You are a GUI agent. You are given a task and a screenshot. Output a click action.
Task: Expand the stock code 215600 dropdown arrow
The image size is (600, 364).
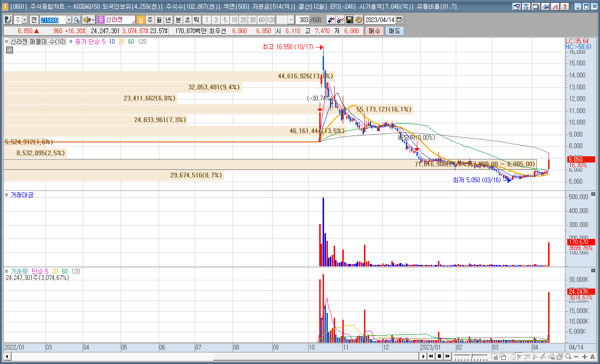coord(69,20)
